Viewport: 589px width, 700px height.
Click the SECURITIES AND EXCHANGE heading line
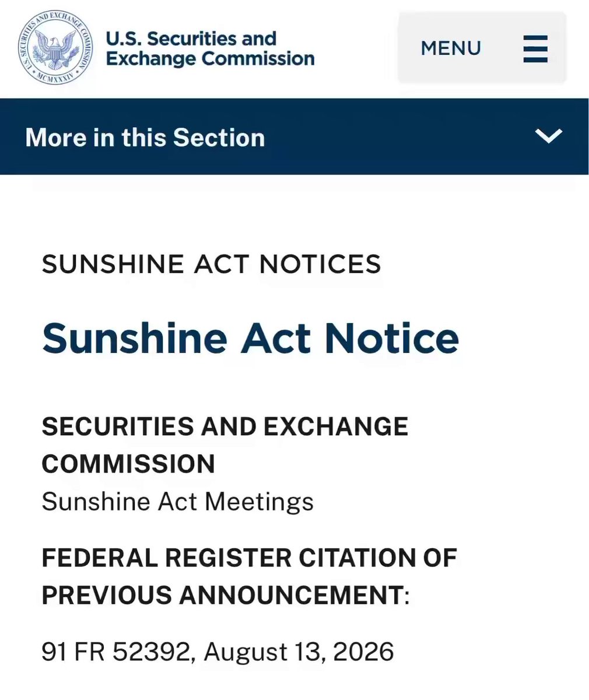point(225,426)
